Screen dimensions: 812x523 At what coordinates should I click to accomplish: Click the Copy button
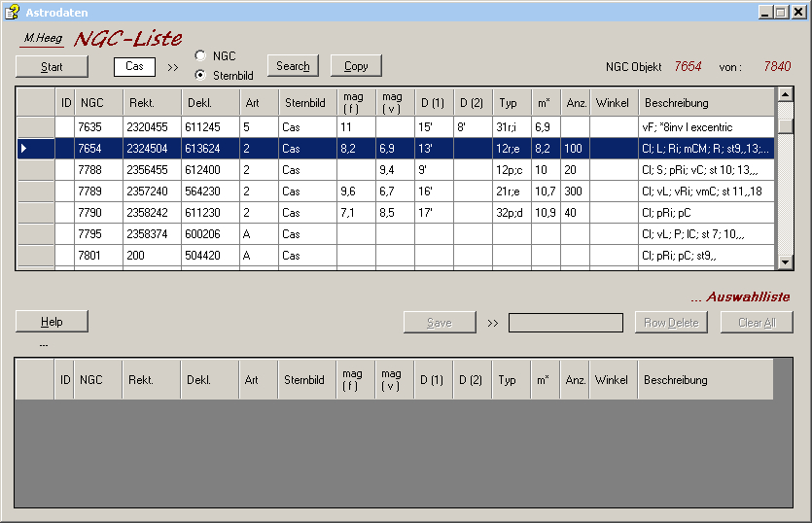[x=356, y=66]
